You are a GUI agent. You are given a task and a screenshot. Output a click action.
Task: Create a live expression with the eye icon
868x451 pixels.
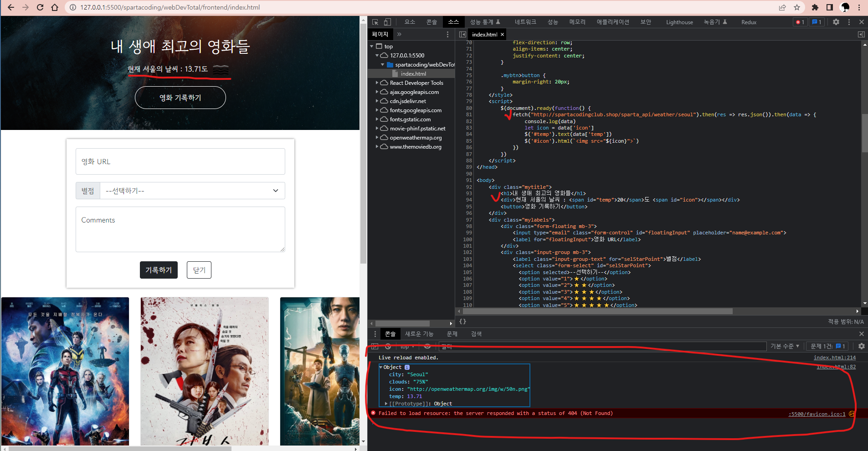pyautogui.click(x=427, y=347)
